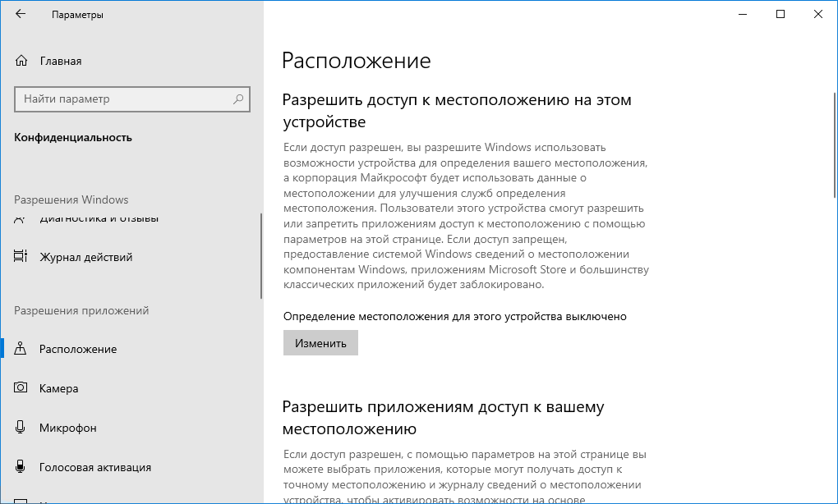Click heading Разрешить приложениям доступ к вашему местоположению
Viewport: 838px width, 504px height.
[x=443, y=418]
